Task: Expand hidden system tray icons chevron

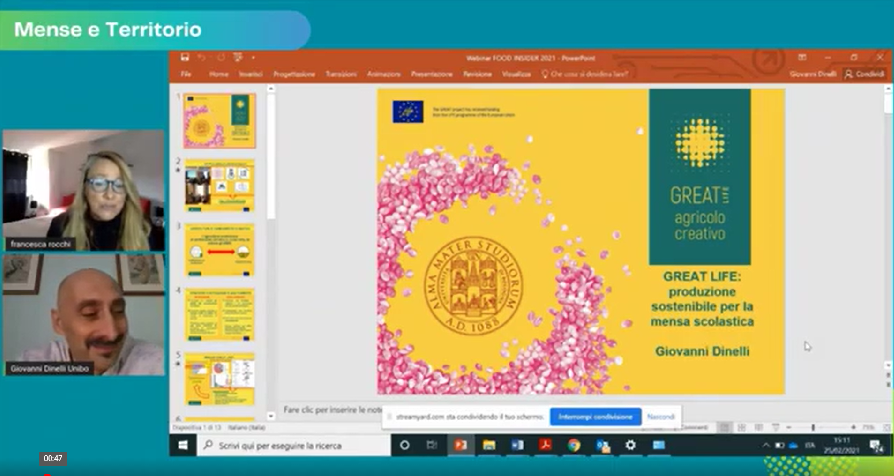Action: (766, 445)
